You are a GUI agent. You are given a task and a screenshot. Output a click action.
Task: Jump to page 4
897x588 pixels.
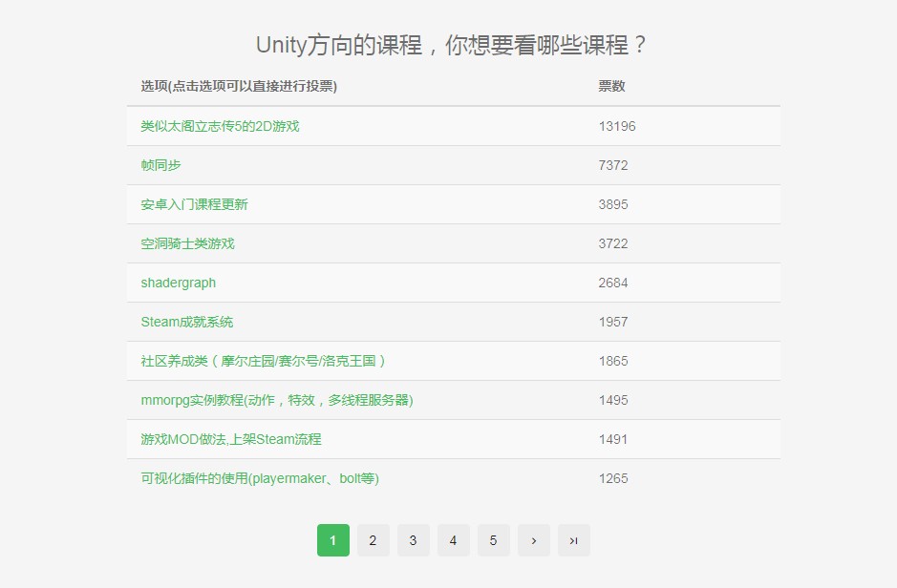point(453,539)
